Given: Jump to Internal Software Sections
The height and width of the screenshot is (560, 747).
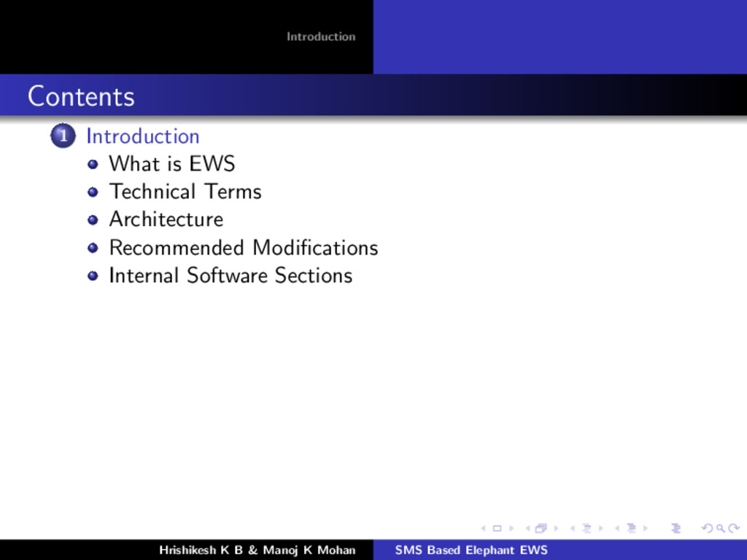Looking at the screenshot, I should click(231, 275).
